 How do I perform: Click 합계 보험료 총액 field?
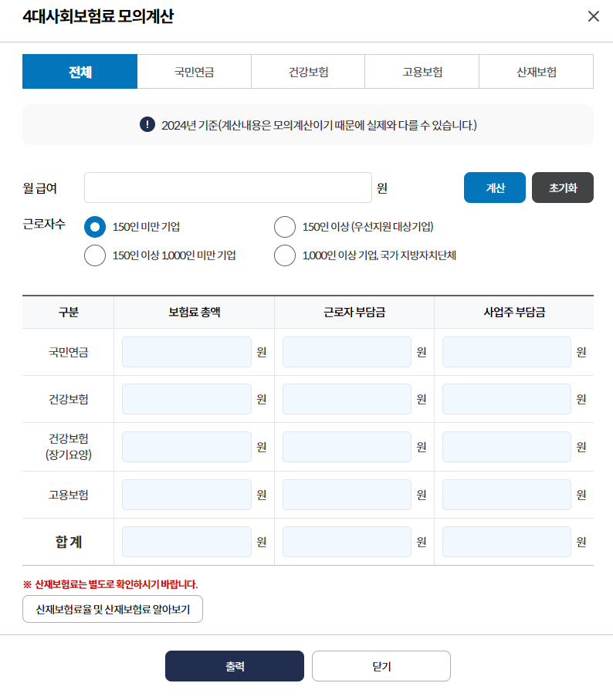[187, 542]
